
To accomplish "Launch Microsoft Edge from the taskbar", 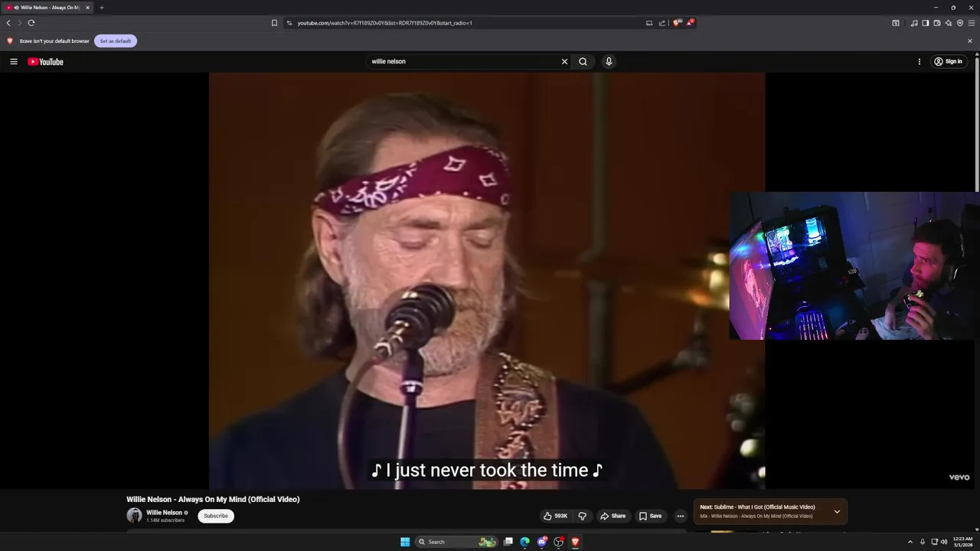I will point(525,542).
